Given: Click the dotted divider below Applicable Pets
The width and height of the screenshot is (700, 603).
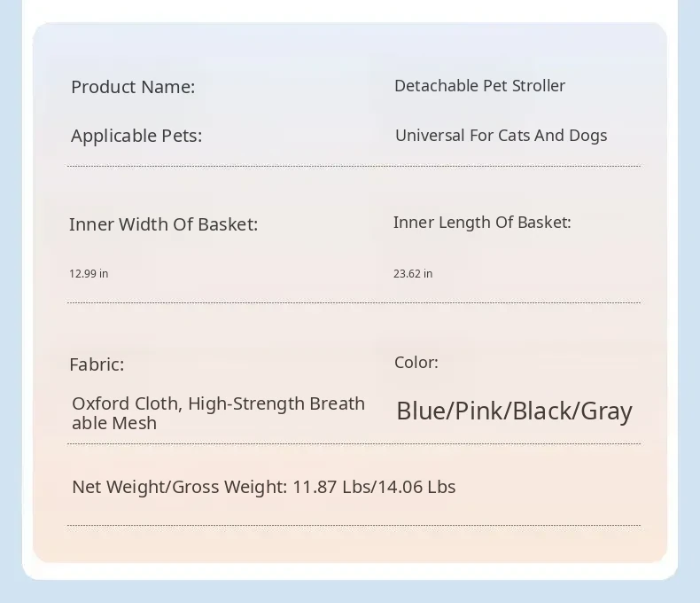Looking at the screenshot, I should (x=354, y=166).
